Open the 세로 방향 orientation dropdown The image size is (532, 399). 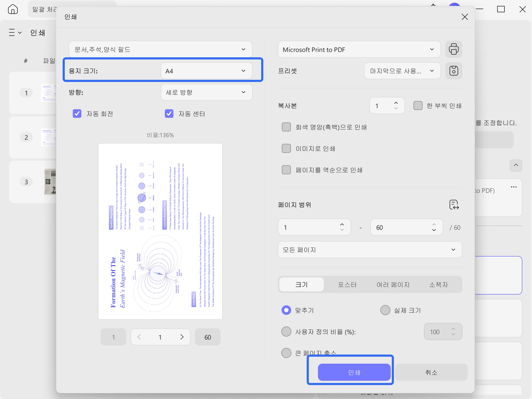click(x=206, y=92)
